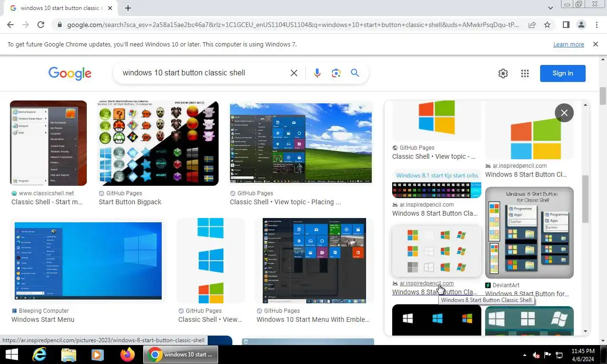Click the main page vertical scrollbar thumb
This screenshot has height=364, width=607.
pos(603,96)
